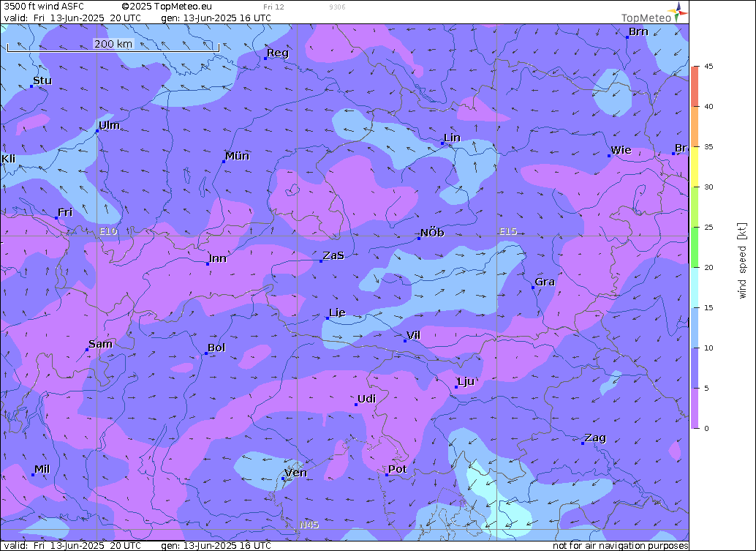Click the legend value 0
The image size is (756, 551).
pyautogui.click(x=706, y=429)
